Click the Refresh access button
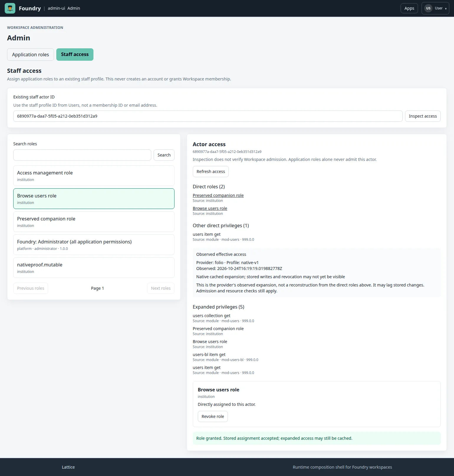The image size is (454, 476). tap(211, 172)
